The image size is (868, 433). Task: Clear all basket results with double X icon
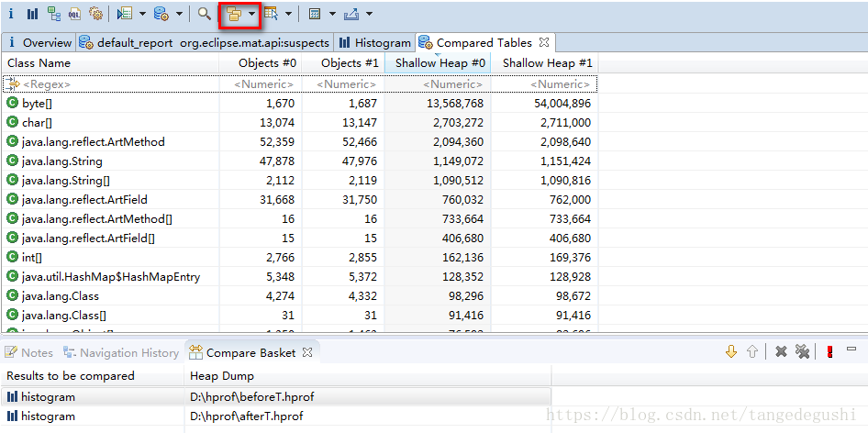point(802,351)
